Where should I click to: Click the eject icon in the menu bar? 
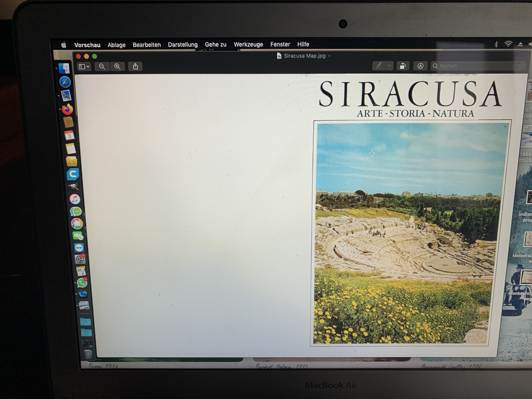point(520,44)
